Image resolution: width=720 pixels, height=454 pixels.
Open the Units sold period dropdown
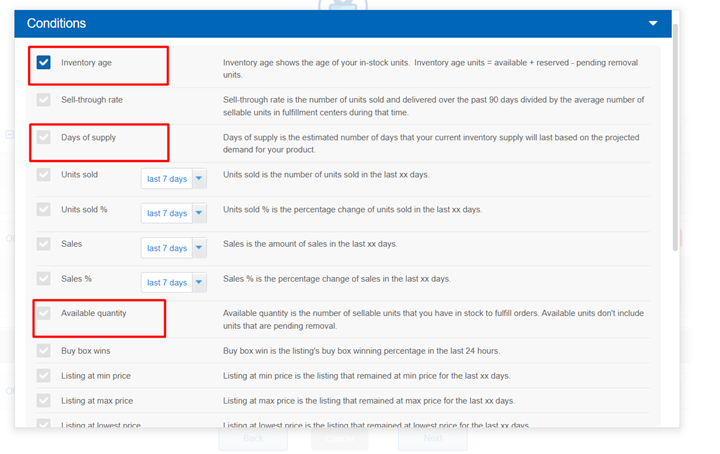coord(174,179)
